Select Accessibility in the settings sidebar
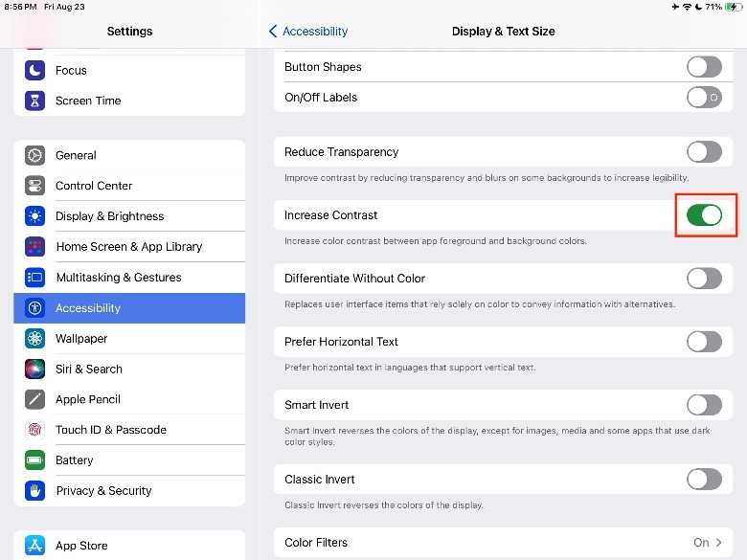 click(x=129, y=308)
